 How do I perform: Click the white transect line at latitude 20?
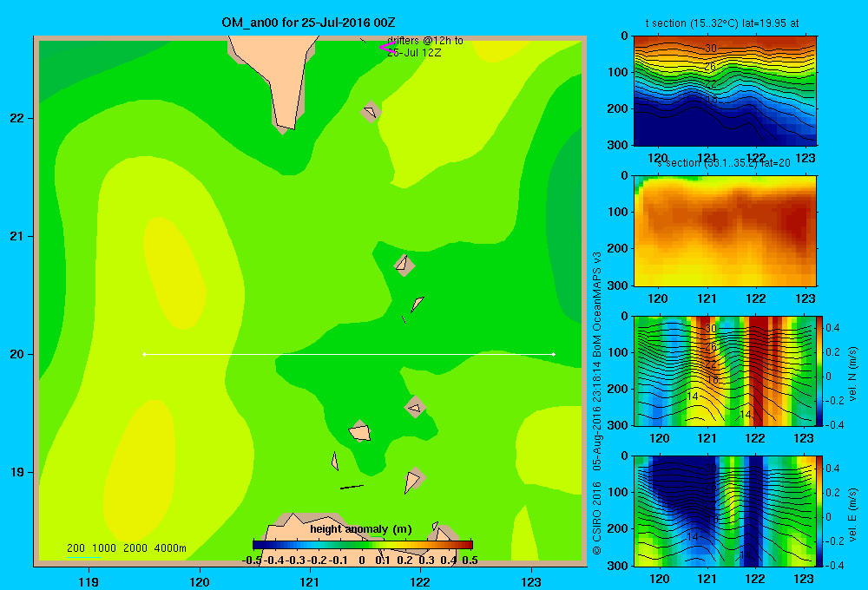[x=349, y=354]
